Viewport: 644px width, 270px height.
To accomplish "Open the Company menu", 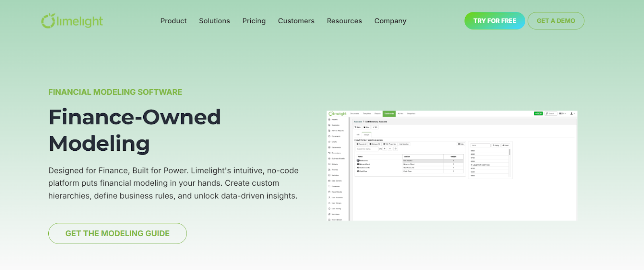I will pyautogui.click(x=390, y=21).
